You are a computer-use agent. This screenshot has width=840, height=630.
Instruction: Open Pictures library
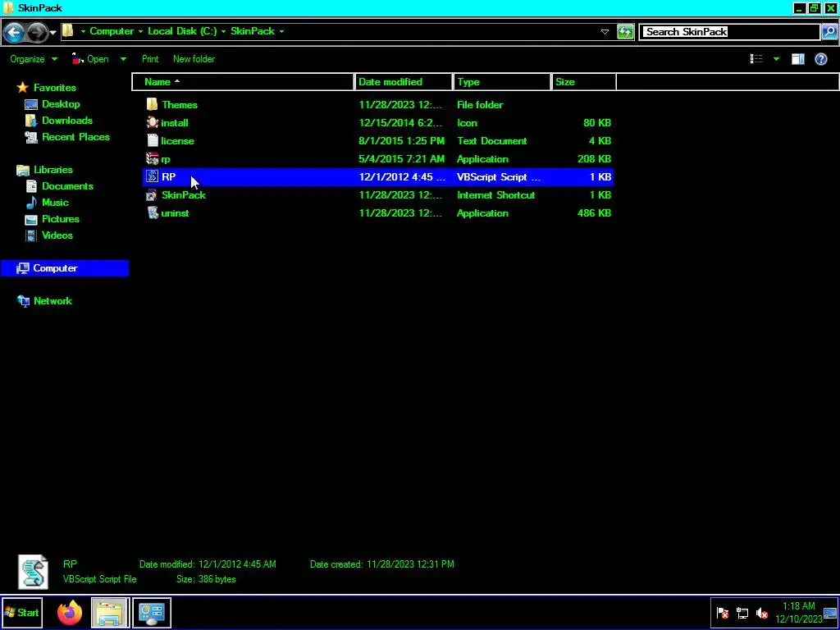61,218
